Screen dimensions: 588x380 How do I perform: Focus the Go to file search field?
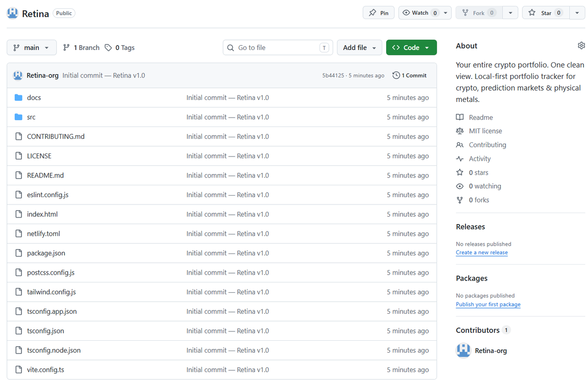pyautogui.click(x=278, y=48)
